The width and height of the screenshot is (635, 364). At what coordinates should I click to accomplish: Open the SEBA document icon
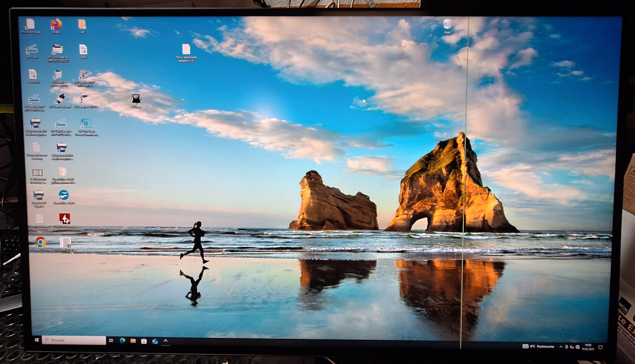pos(83,50)
